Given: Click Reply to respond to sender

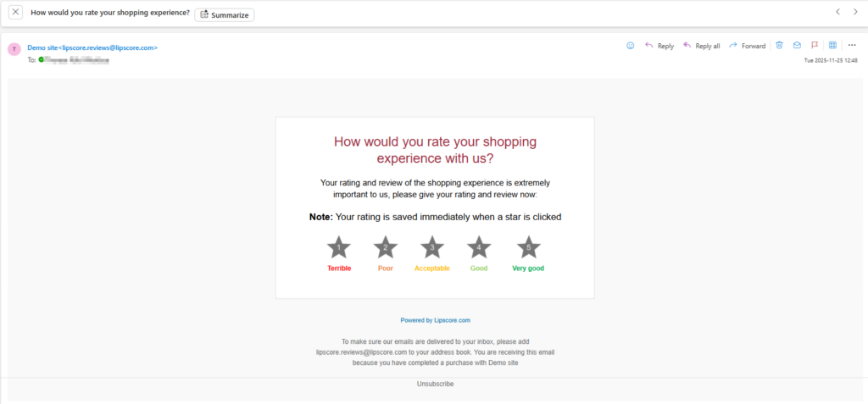Looking at the screenshot, I should 659,46.
